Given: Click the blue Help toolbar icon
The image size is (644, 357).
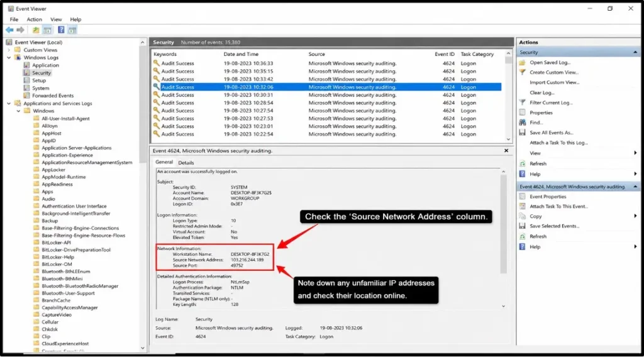Looking at the screenshot, I should coord(61,30).
